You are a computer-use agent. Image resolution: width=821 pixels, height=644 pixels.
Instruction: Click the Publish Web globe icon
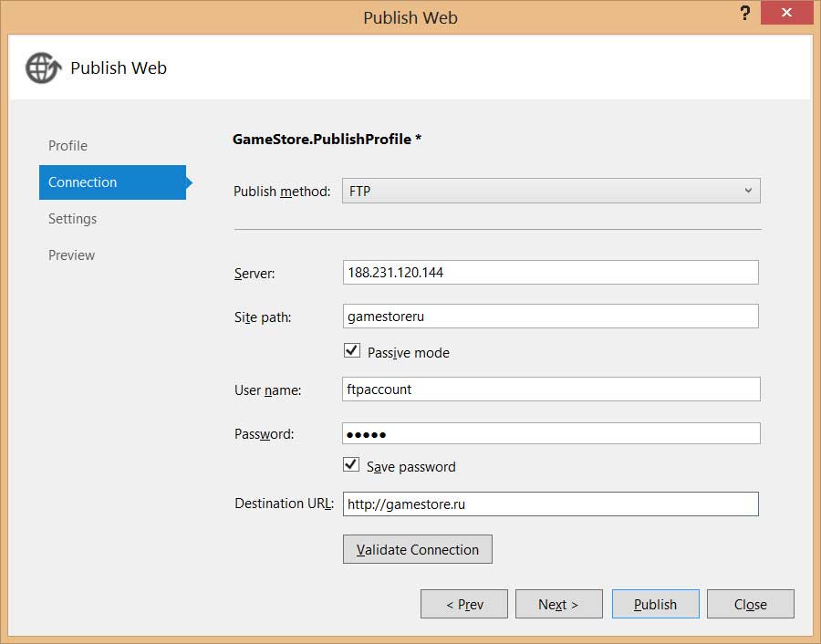43,68
